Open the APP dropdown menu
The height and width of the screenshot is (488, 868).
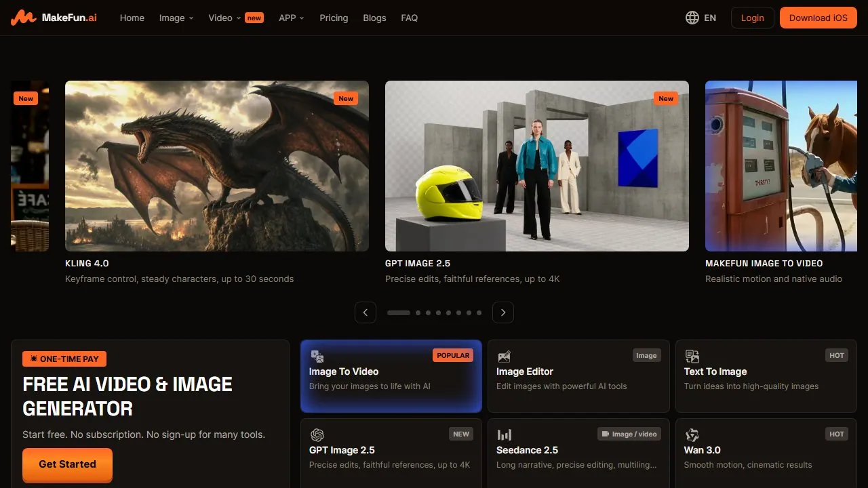(292, 18)
